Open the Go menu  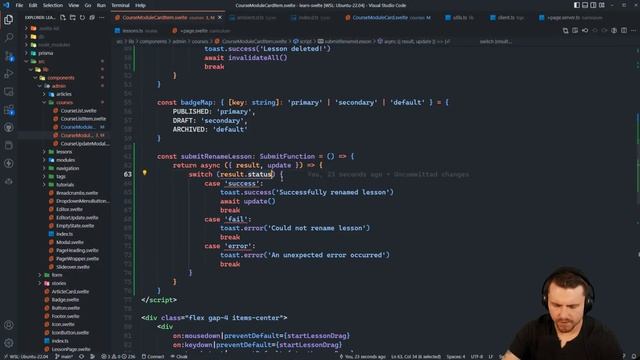(x=88, y=5)
